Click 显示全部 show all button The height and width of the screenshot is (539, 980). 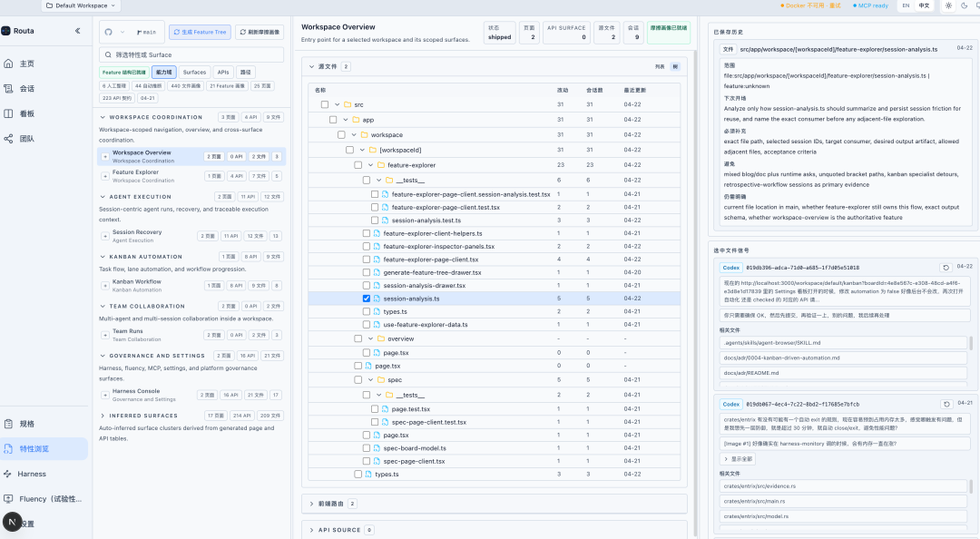point(738,458)
